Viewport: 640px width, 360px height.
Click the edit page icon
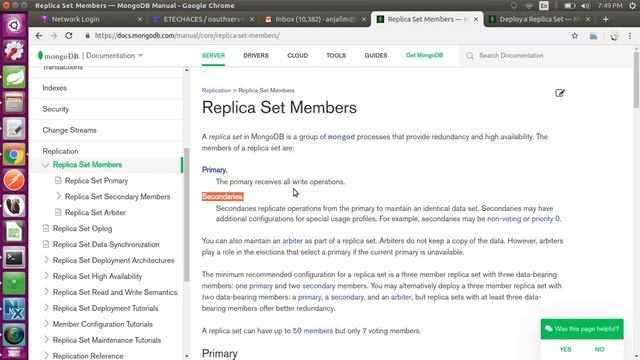(x=560, y=93)
